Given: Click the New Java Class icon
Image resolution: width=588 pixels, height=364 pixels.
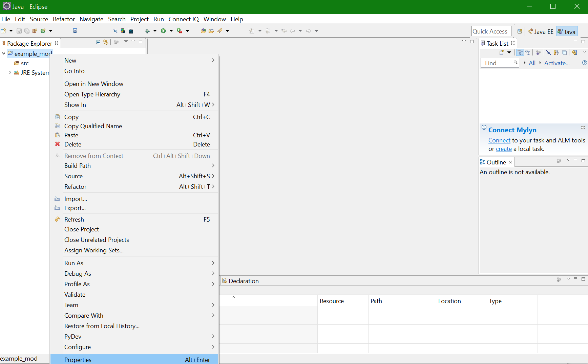Looking at the screenshot, I should pyautogui.click(x=43, y=31).
